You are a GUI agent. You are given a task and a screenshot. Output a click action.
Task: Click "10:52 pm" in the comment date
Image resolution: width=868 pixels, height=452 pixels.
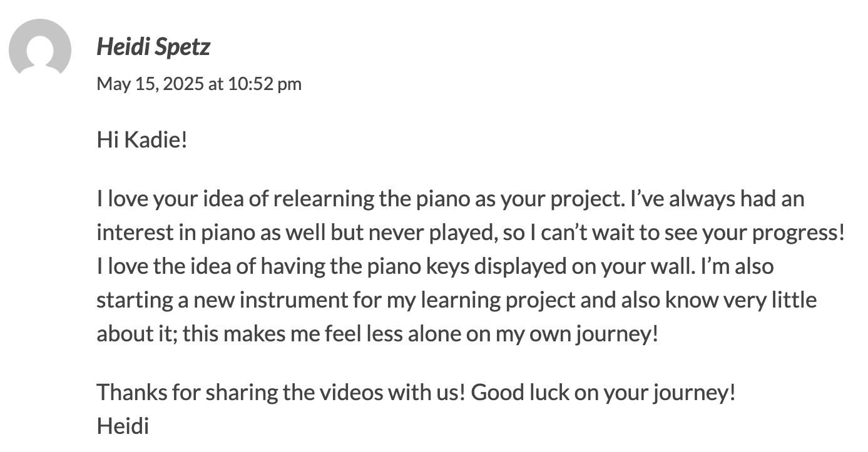pyautogui.click(x=265, y=84)
